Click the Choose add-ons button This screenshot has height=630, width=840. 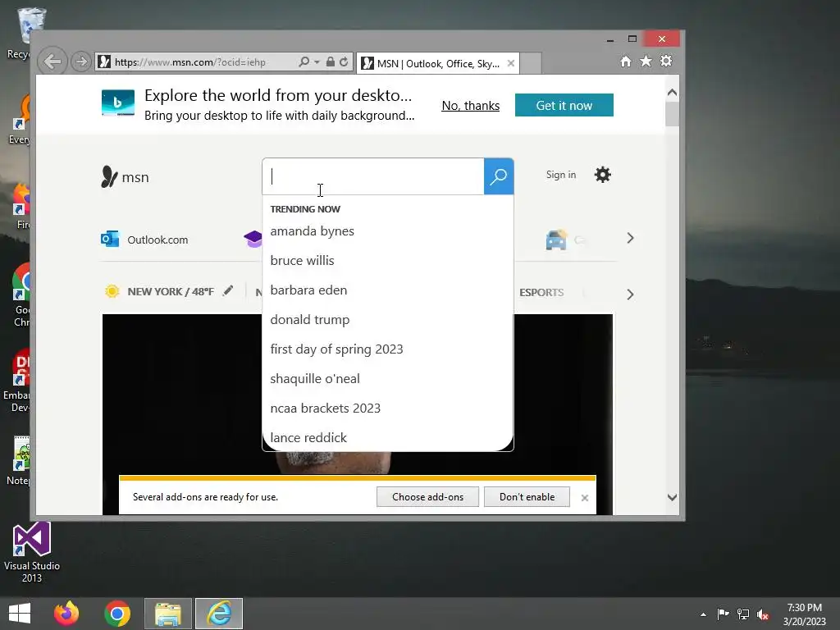coord(427,496)
